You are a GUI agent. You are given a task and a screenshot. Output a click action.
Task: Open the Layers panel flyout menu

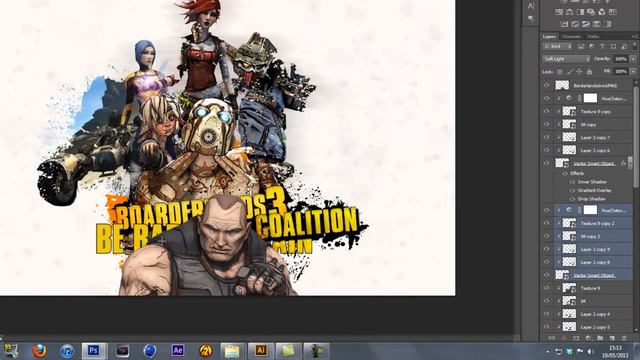point(635,36)
